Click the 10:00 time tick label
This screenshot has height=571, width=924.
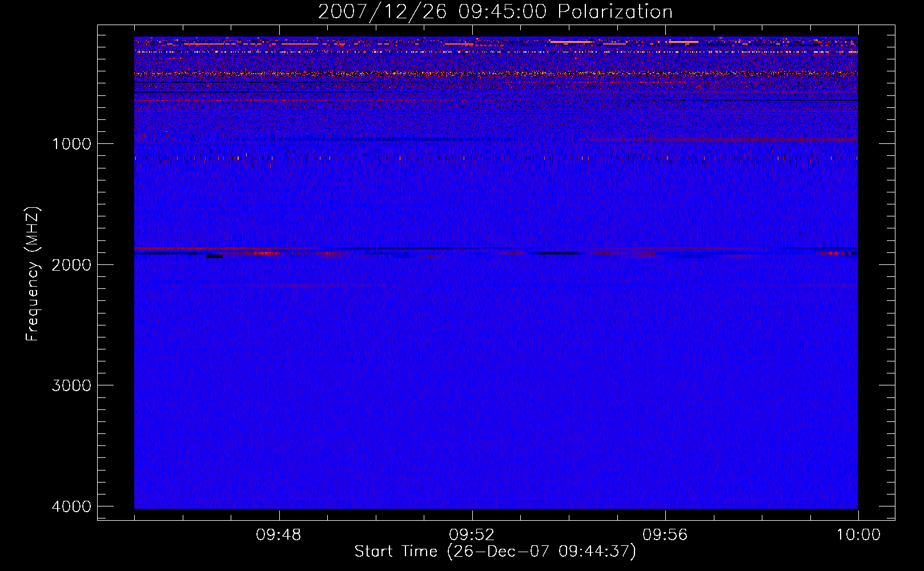[x=858, y=535]
